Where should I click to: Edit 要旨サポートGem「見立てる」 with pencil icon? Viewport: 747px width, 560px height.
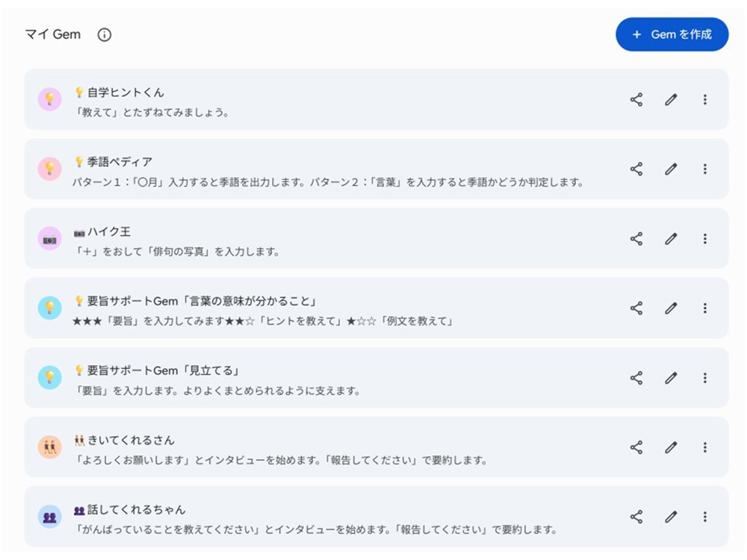point(671,378)
